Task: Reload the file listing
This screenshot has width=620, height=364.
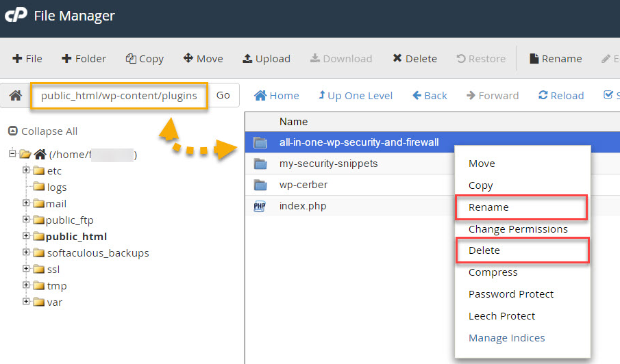Action: click(x=561, y=96)
